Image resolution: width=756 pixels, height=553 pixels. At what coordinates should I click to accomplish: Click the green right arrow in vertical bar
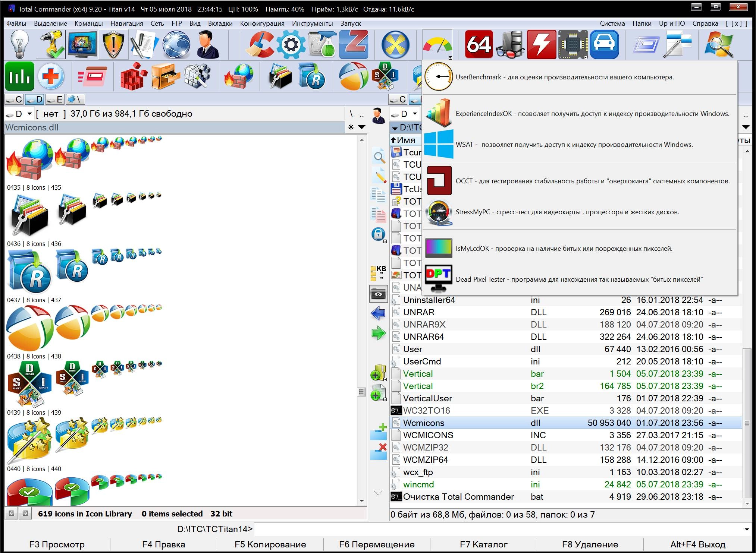(378, 333)
